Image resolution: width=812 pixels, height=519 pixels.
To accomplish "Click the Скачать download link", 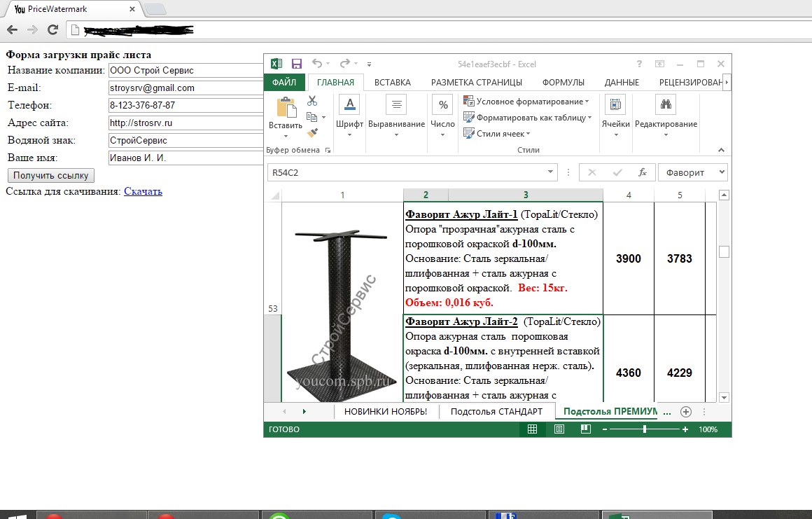I will [x=143, y=191].
